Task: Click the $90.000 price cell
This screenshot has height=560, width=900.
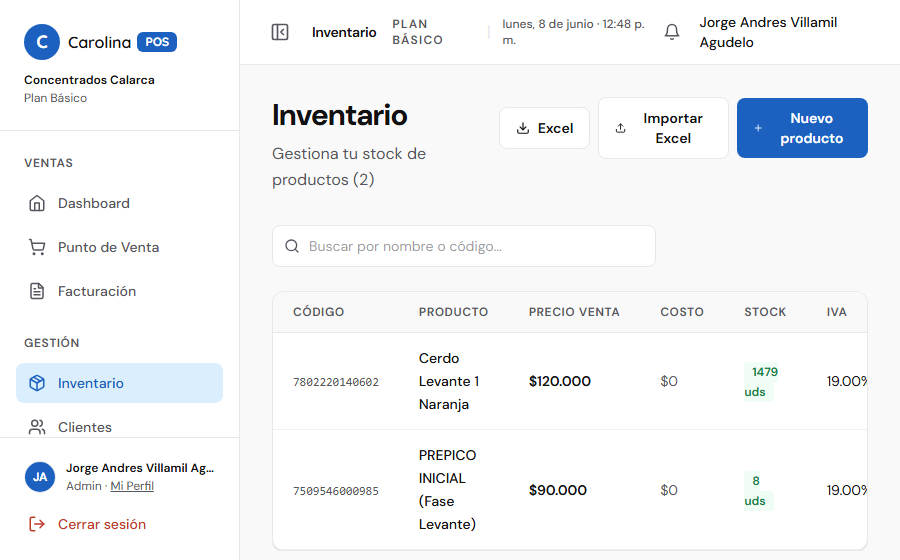Action: coord(558,490)
